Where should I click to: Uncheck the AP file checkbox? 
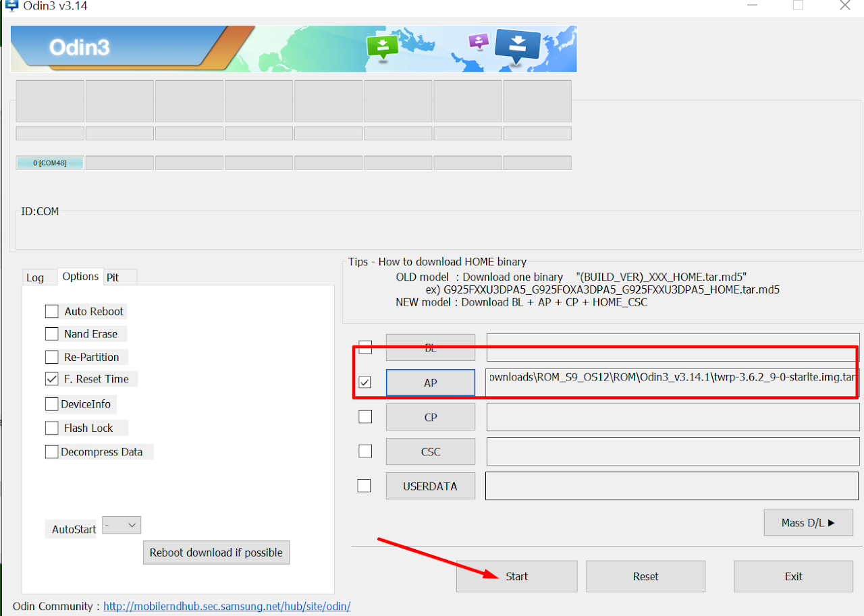click(x=365, y=383)
